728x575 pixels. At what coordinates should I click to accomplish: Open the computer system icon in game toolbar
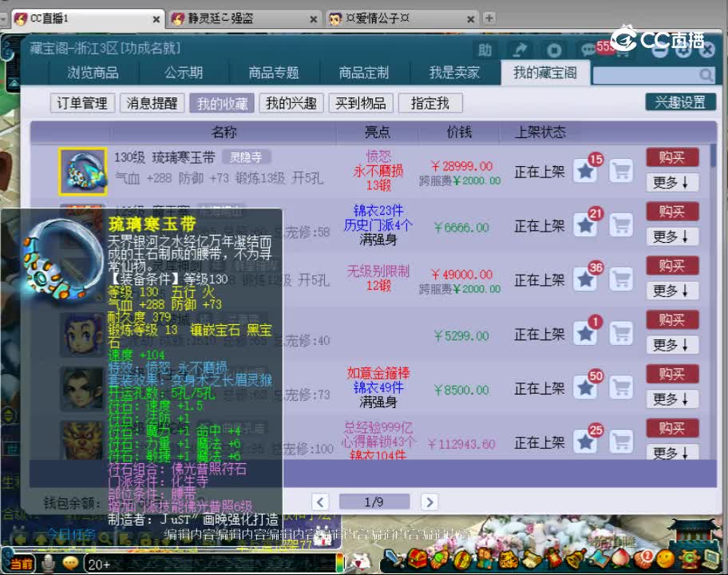(x=710, y=558)
